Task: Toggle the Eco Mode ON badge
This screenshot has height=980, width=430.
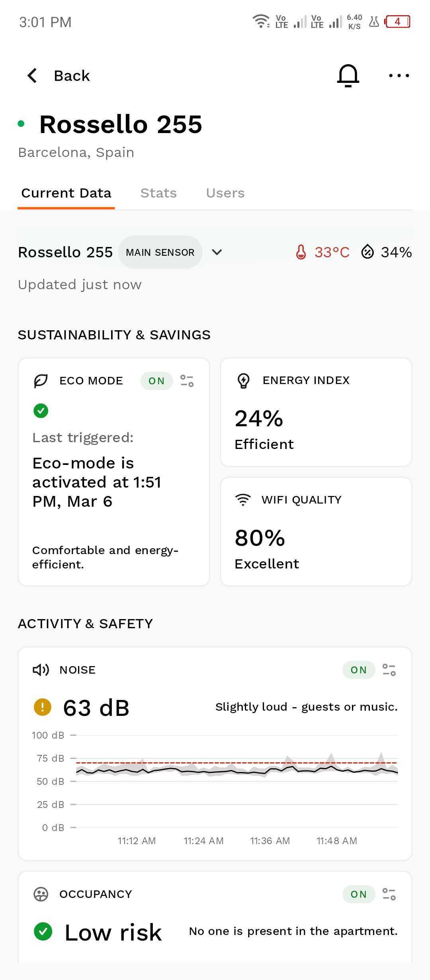Action: pos(156,381)
